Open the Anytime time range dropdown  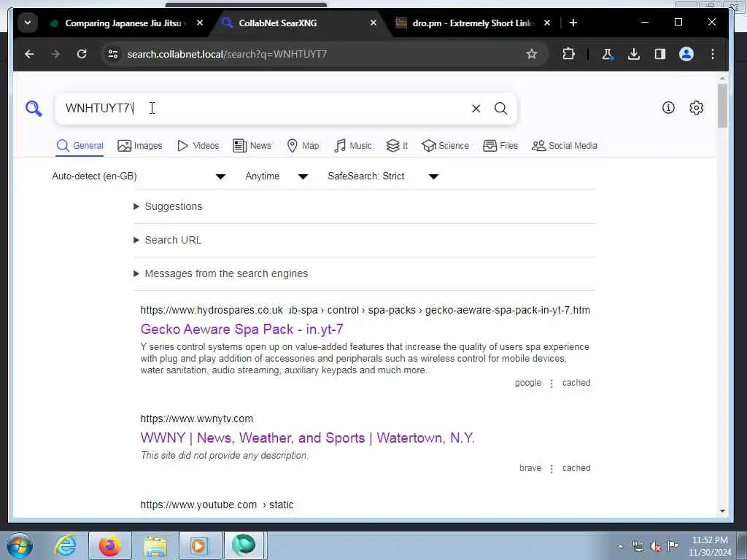[x=276, y=176]
